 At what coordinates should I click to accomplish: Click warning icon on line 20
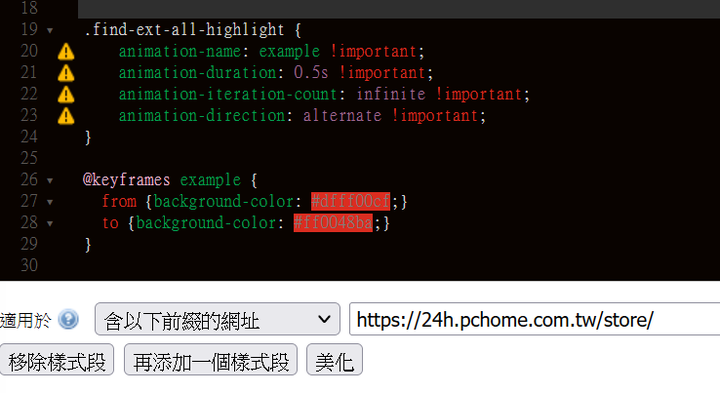click(x=66, y=51)
